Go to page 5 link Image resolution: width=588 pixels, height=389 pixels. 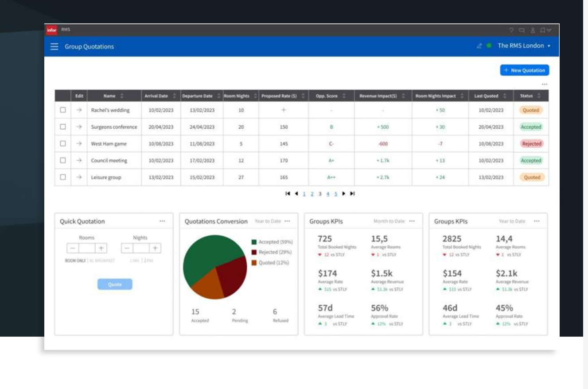[x=336, y=194]
